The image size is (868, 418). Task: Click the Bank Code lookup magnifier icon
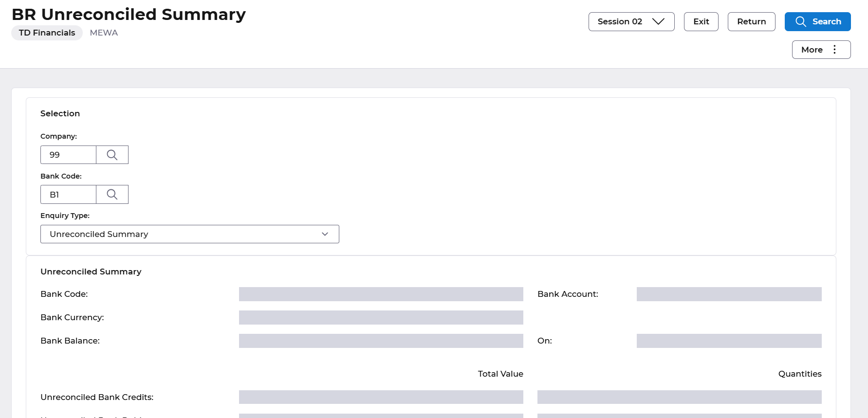click(112, 195)
